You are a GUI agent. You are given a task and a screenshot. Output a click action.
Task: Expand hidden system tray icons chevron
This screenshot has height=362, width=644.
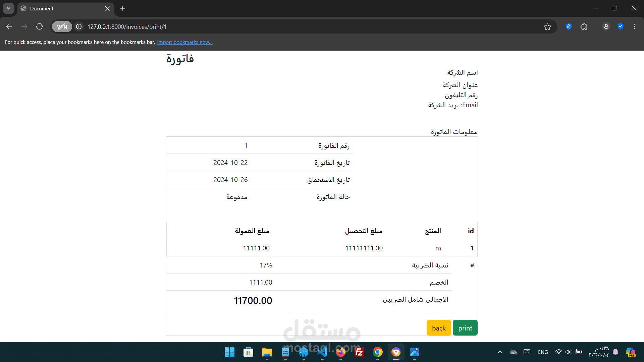[500, 352]
